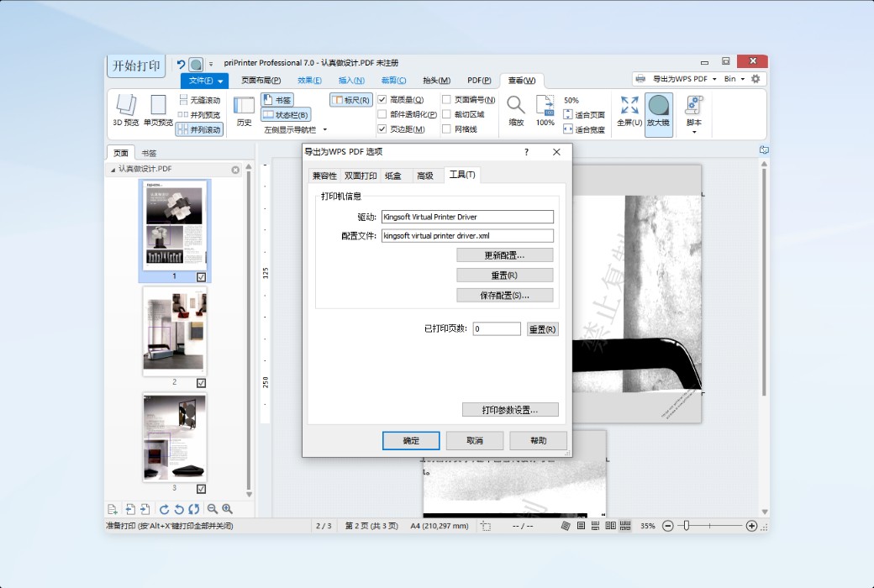
Task: Toggle the 状态栏(B) status bar button
Action: 286,115
